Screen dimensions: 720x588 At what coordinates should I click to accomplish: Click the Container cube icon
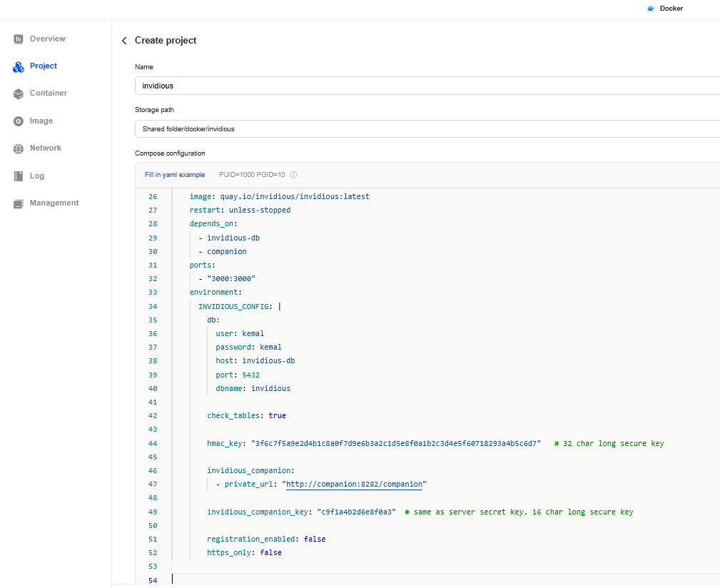coord(19,93)
